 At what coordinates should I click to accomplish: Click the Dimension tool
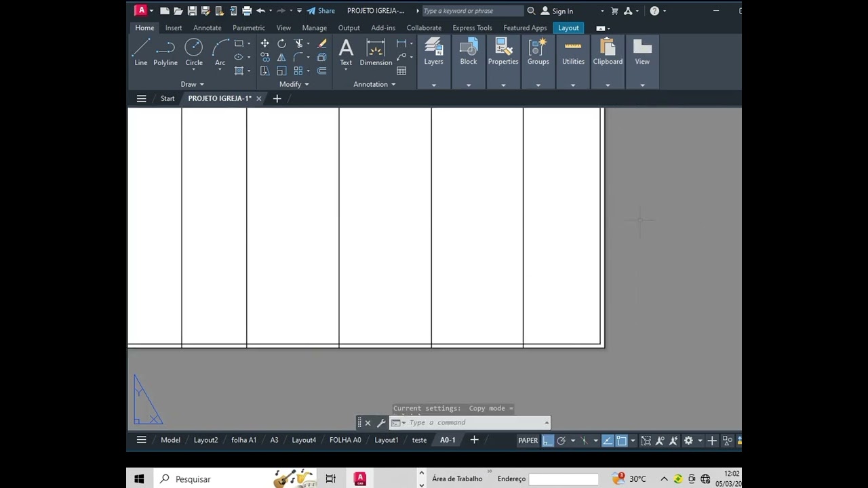(376, 52)
